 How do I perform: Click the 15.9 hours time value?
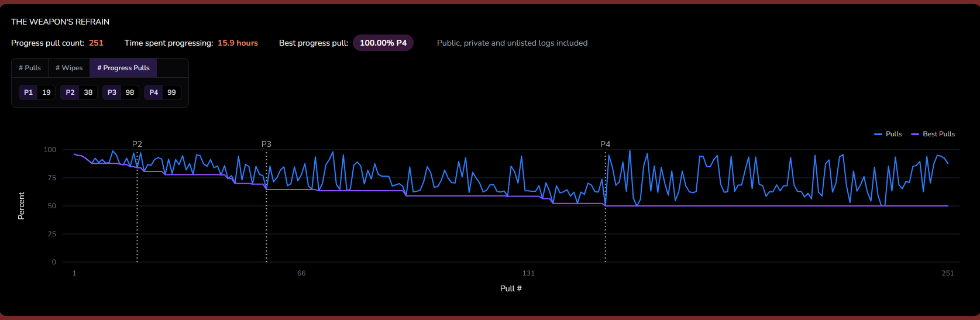[x=238, y=43]
